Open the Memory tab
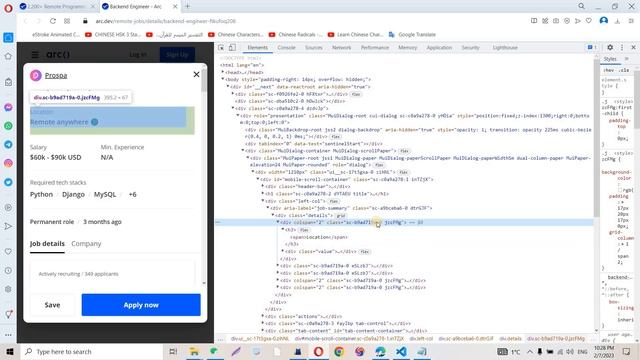This screenshot has width=640, height=360. pyautogui.click(x=407, y=47)
